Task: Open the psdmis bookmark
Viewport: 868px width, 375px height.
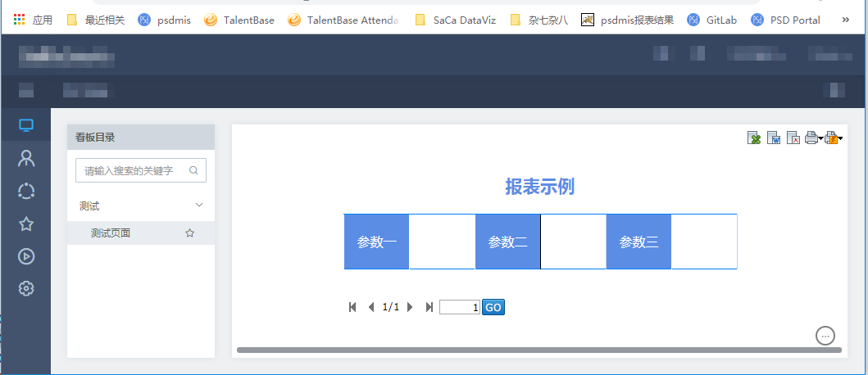Action: click(x=164, y=20)
